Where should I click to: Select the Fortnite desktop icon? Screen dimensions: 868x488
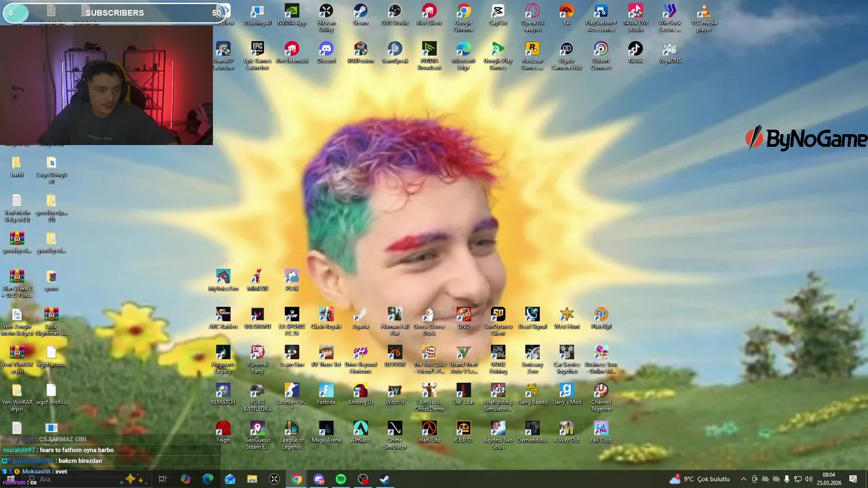[326, 394]
